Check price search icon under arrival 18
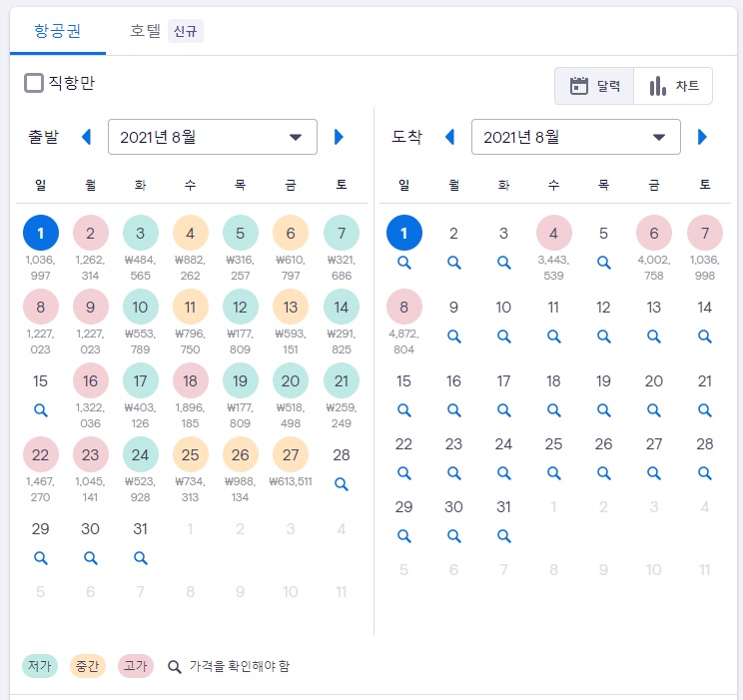Image resolution: width=743 pixels, height=700 pixels. click(554, 410)
